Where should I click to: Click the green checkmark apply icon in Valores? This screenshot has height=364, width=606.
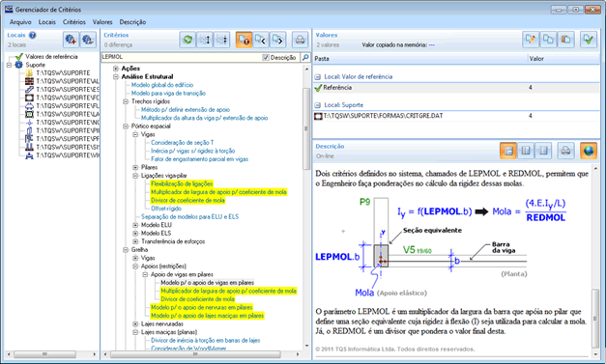(x=589, y=40)
